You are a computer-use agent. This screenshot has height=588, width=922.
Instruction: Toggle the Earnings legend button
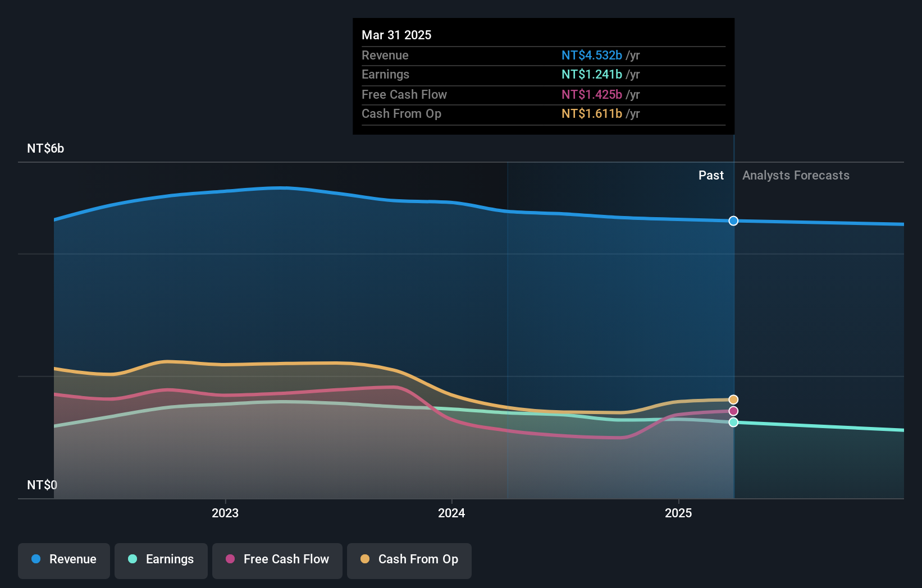161,561
